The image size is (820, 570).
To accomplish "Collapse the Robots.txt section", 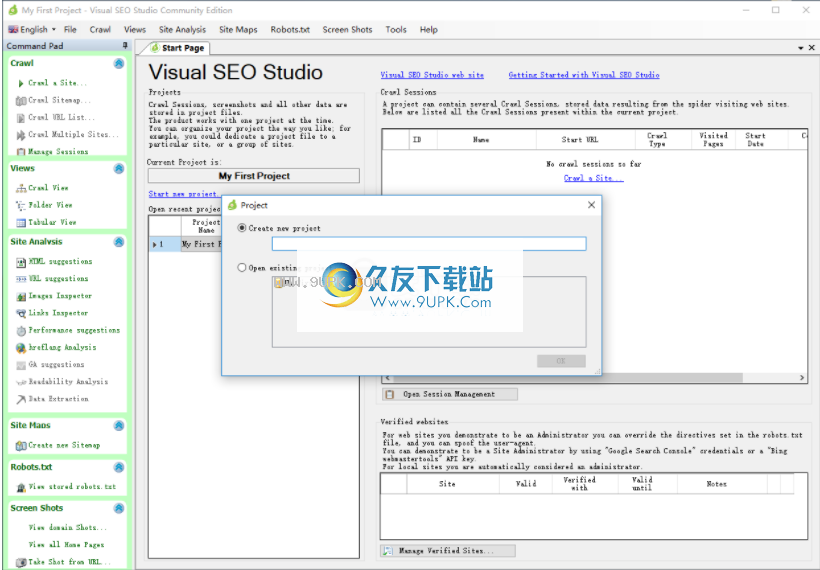I will point(119,467).
